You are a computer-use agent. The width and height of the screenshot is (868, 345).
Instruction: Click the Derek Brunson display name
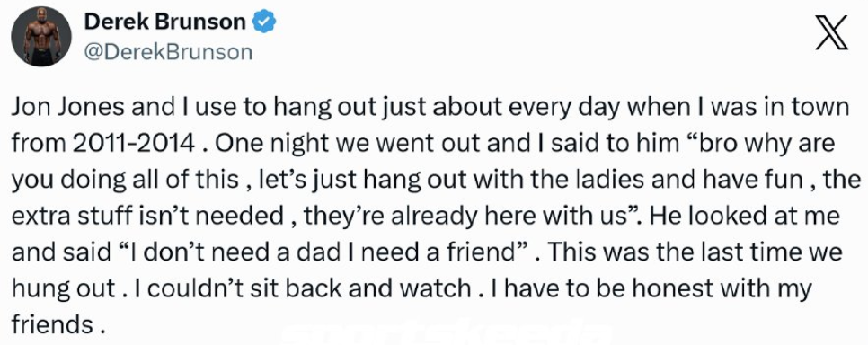pyautogui.click(x=165, y=22)
